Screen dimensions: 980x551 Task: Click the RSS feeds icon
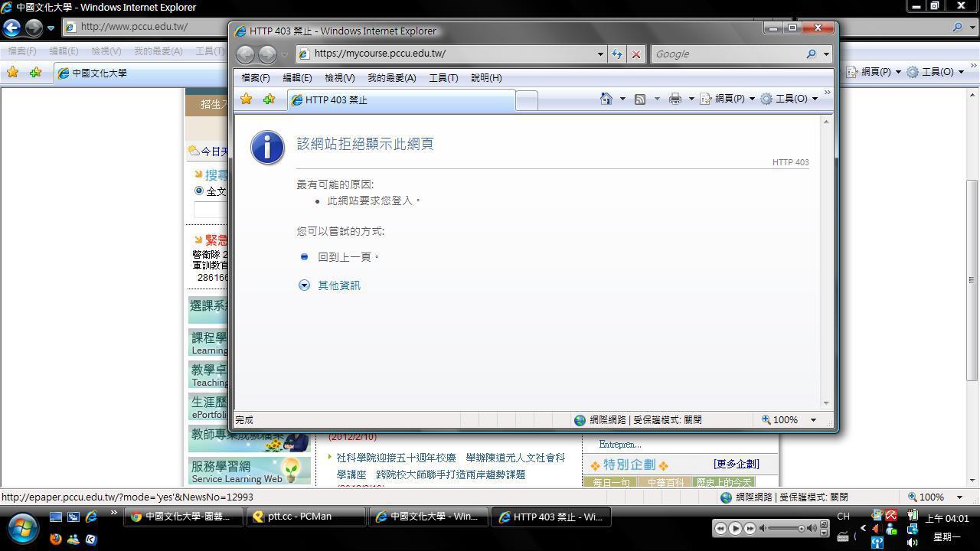pyautogui.click(x=640, y=99)
